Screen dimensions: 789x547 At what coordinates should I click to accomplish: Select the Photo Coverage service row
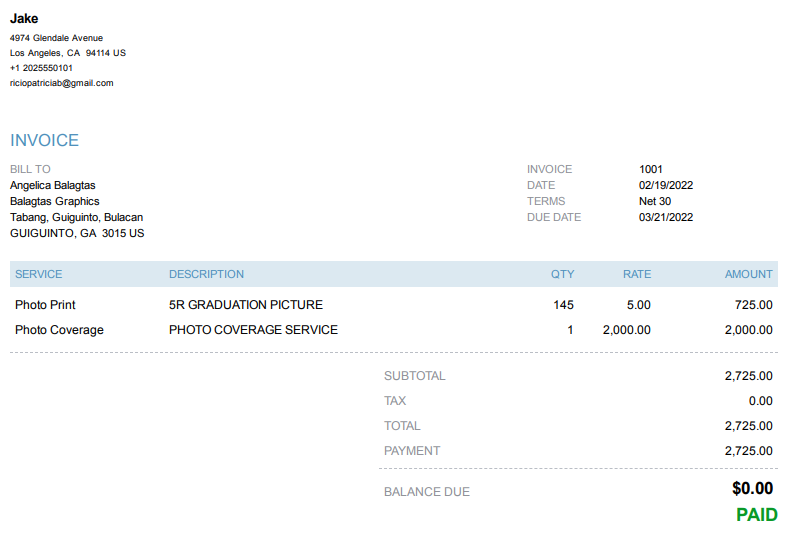click(x=59, y=330)
